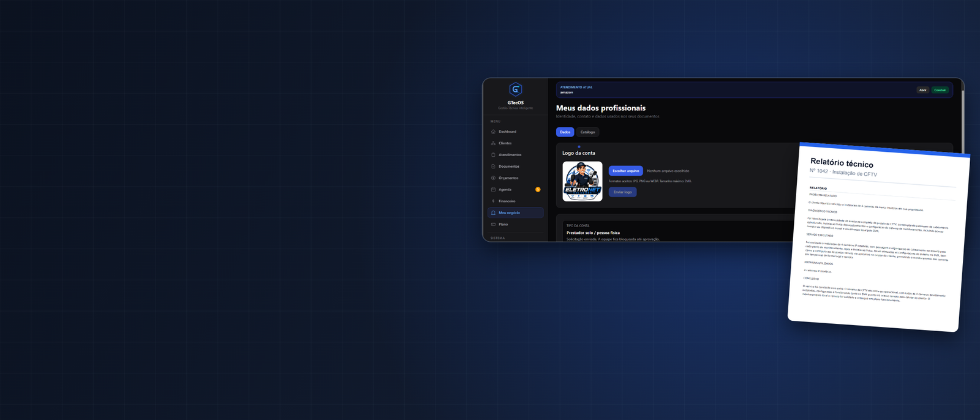Click the Relatório técnico document preview
Viewport: 980px width, 420px height.
[878, 237]
